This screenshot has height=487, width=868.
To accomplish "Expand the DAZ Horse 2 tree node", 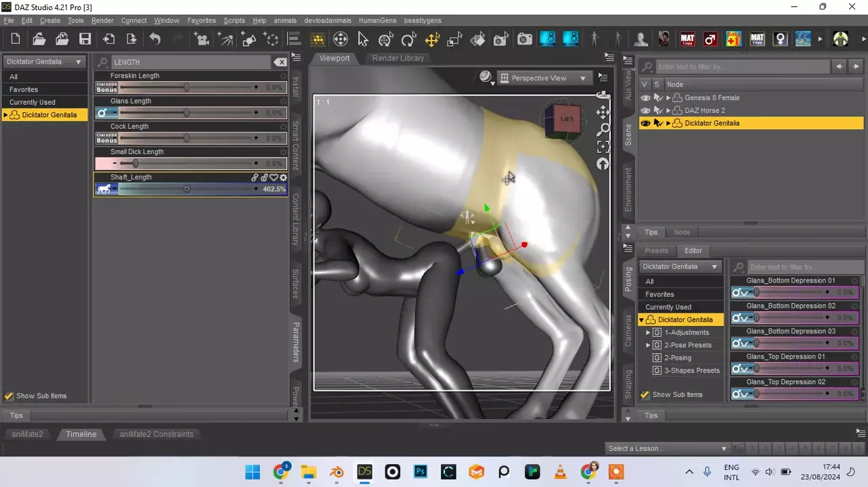I will tap(668, 110).
